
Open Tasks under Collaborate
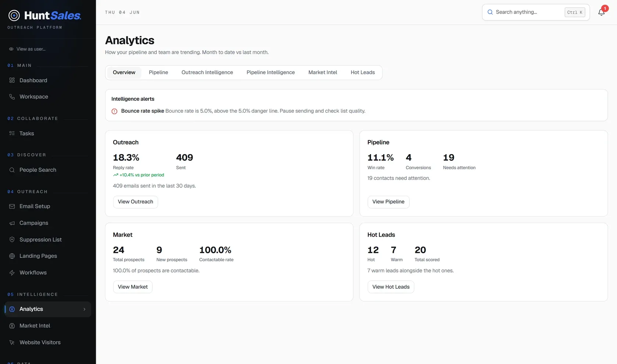point(48,134)
